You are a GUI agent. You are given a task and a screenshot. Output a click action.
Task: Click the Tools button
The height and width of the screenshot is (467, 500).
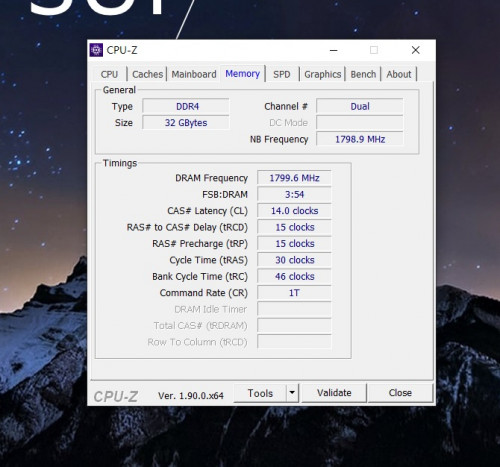click(x=260, y=393)
